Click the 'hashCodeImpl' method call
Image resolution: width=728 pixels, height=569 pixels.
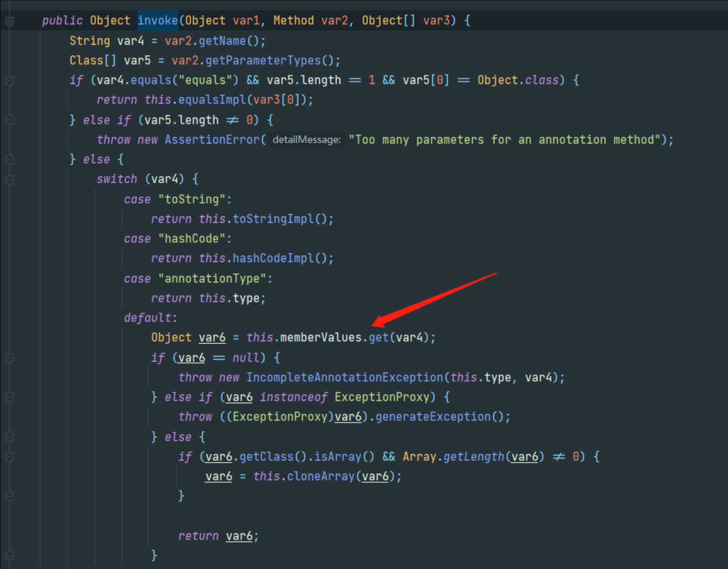(273, 258)
